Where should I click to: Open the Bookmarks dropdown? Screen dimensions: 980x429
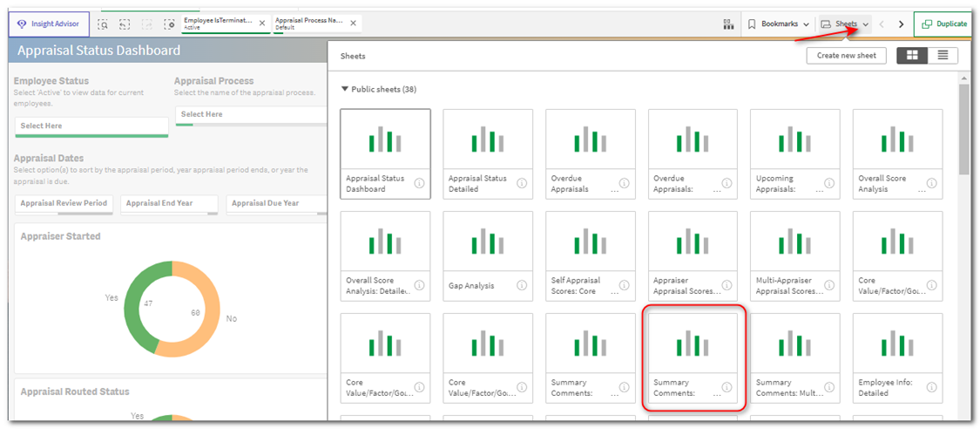780,24
